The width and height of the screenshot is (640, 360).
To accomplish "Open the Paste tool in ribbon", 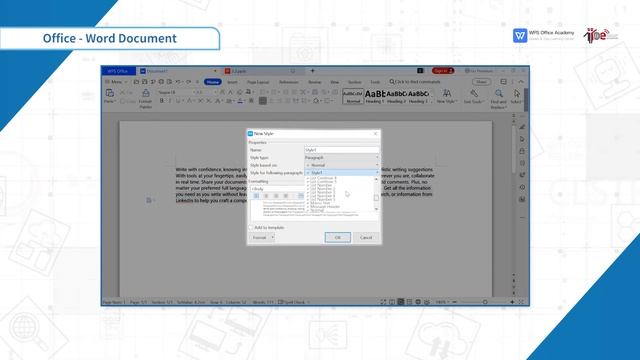I will pos(109,96).
